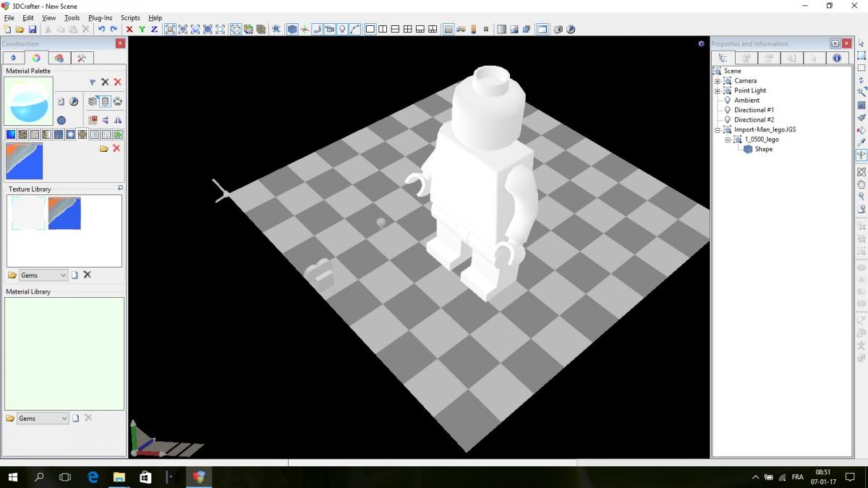Click the material preview sphere
The width and height of the screenshot is (868, 488).
coord(28,101)
